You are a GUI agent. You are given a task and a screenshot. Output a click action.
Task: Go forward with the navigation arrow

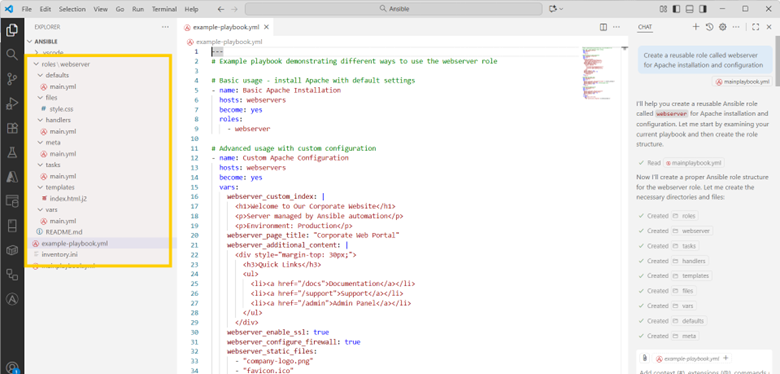235,9
